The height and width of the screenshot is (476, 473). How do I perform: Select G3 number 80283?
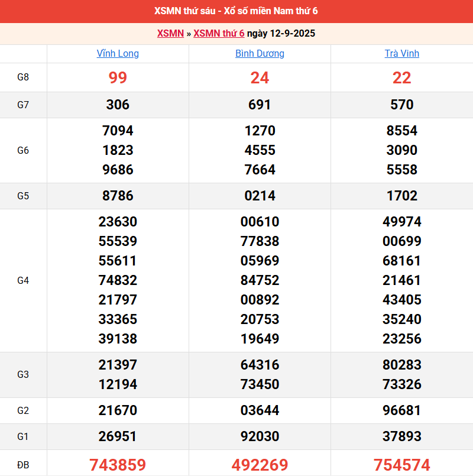[402, 365]
